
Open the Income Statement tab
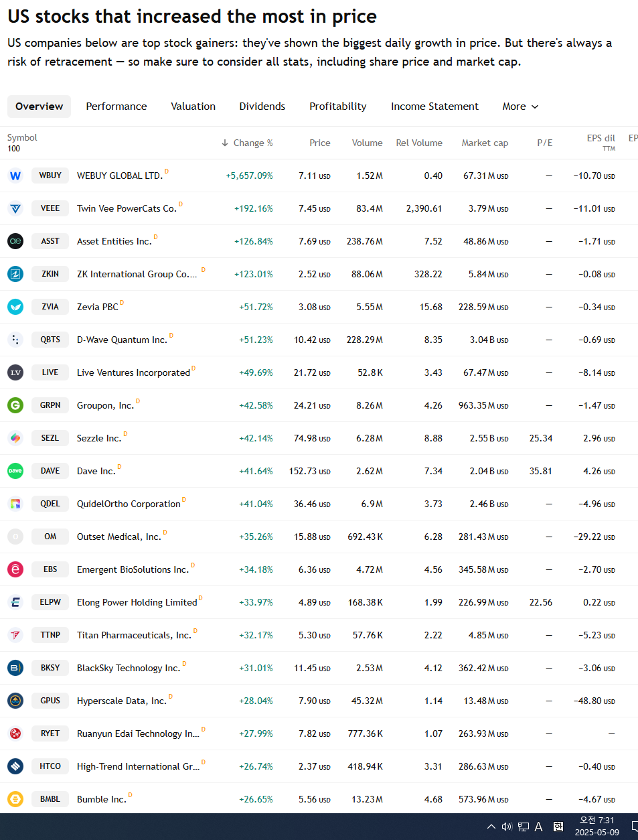point(434,107)
